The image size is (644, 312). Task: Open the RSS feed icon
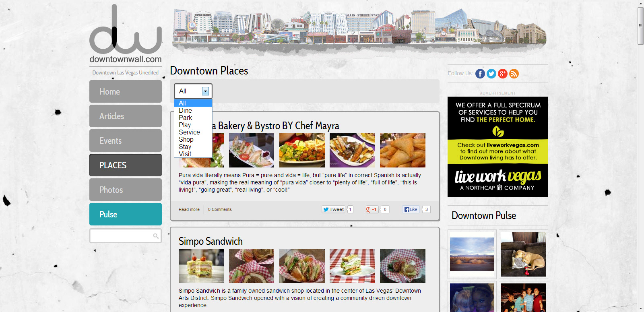click(x=514, y=74)
